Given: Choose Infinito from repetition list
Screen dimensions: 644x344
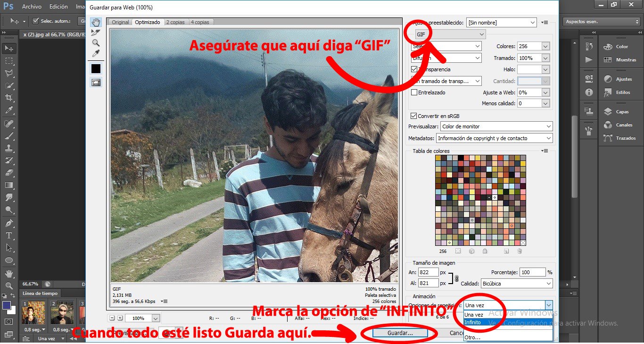Looking at the screenshot, I should click(508, 322).
